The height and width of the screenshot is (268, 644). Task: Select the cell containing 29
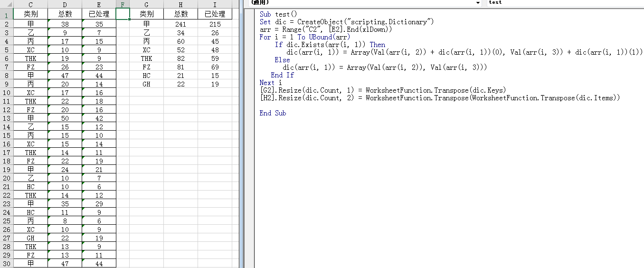click(99, 204)
